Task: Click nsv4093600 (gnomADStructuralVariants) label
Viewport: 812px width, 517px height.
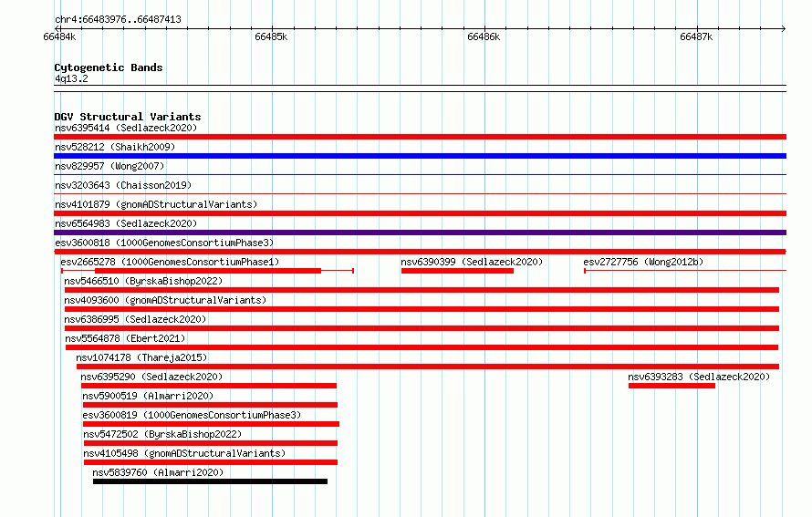Action: (165, 300)
